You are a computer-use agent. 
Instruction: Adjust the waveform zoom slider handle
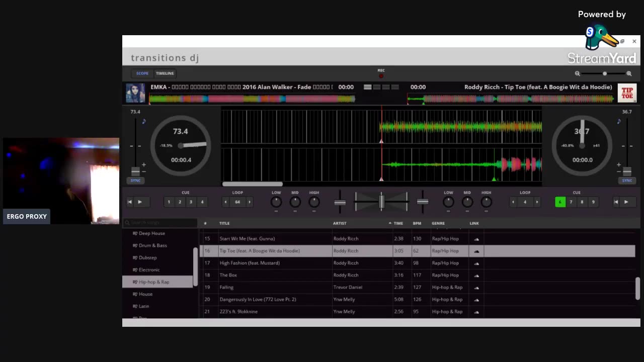pos(605,73)
